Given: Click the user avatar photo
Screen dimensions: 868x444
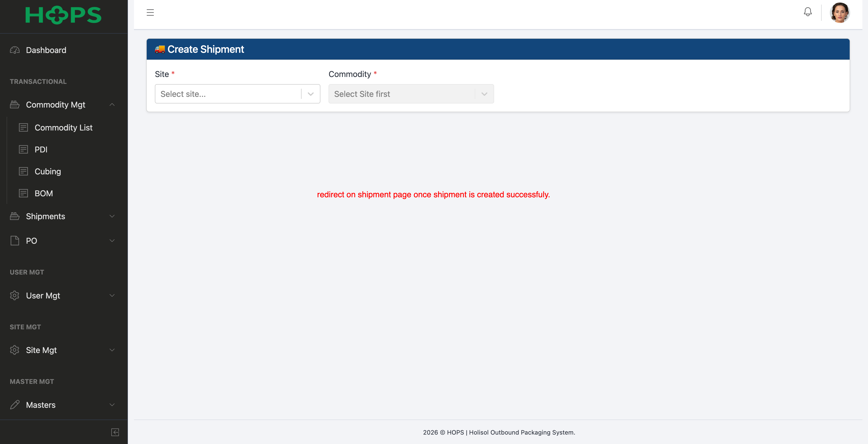Looking at the screenshot, I should 839,13.
